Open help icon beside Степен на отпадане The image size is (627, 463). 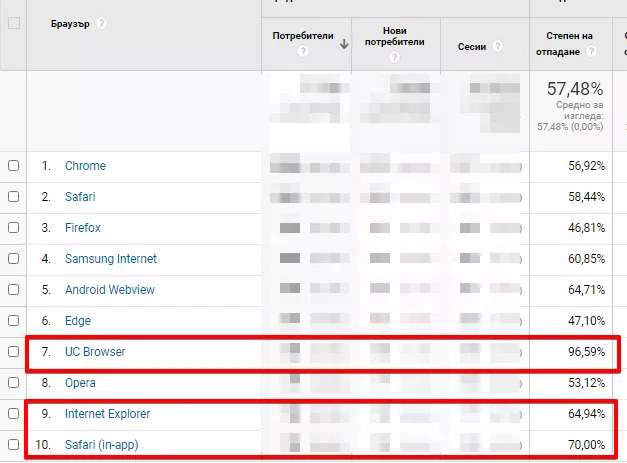coord(591,51)
